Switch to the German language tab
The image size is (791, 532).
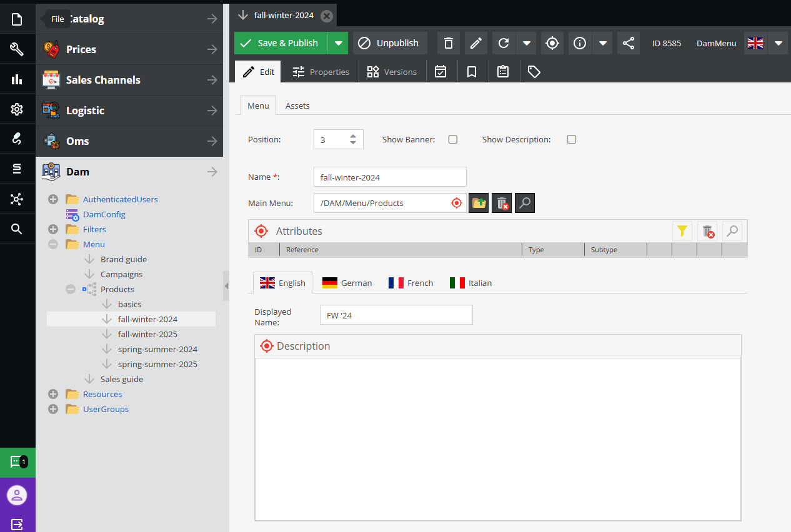tap(347, 283)
